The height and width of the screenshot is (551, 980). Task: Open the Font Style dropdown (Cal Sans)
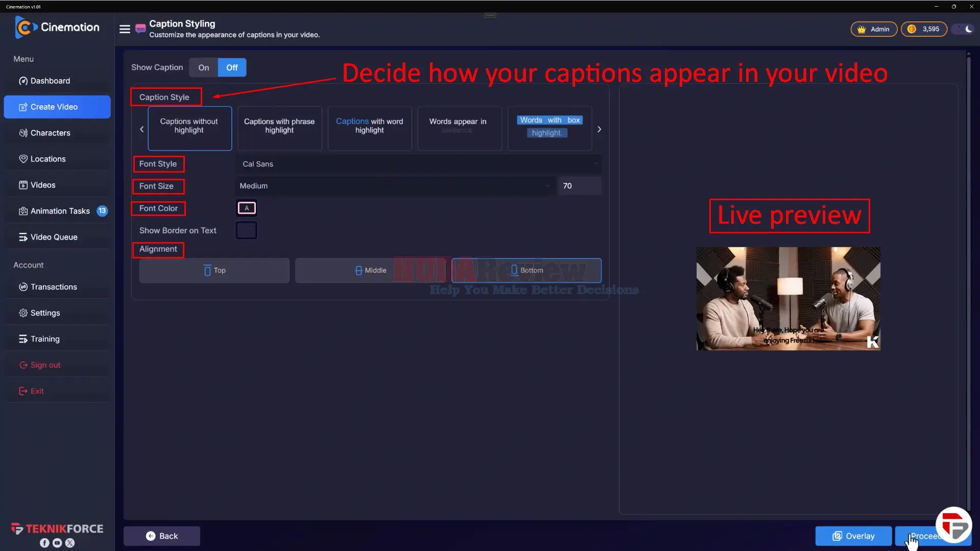[x=418, y=164]
